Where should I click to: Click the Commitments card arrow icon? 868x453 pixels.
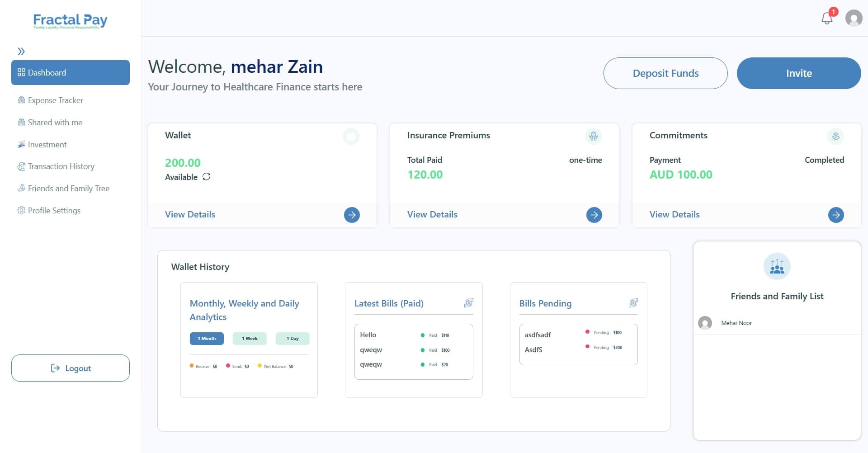[836, 215]
